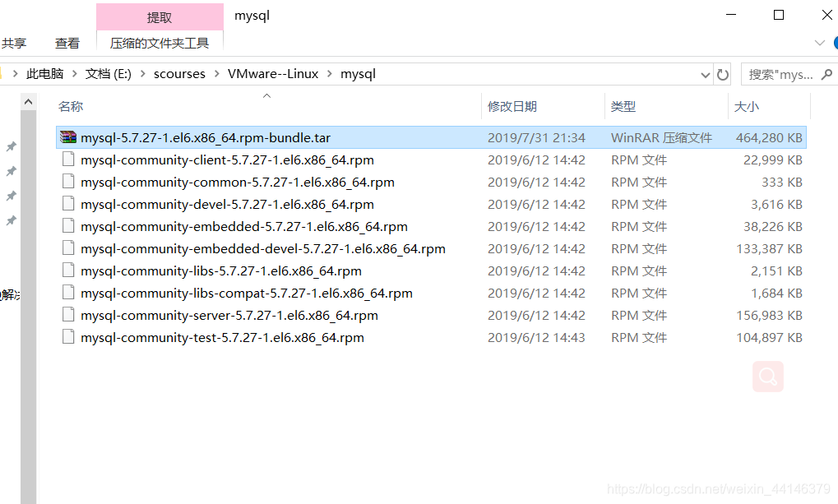The image size is (838, 504).
Task: Click the 464,280 KB size cell
Action: [769, 138]
